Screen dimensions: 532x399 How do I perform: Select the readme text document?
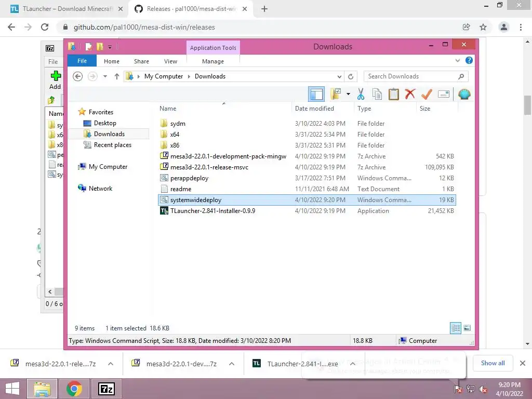coord(180,189)
